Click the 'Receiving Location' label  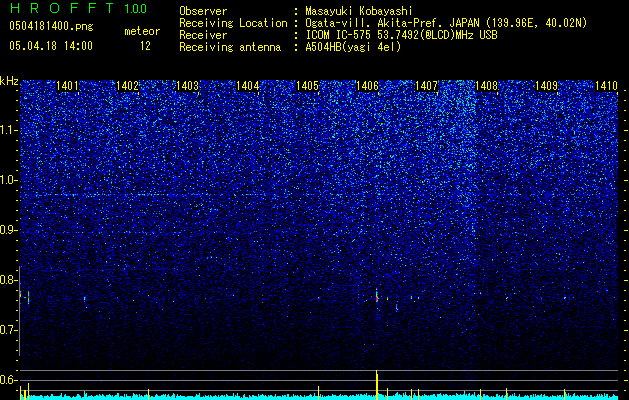tap(233, 23)
